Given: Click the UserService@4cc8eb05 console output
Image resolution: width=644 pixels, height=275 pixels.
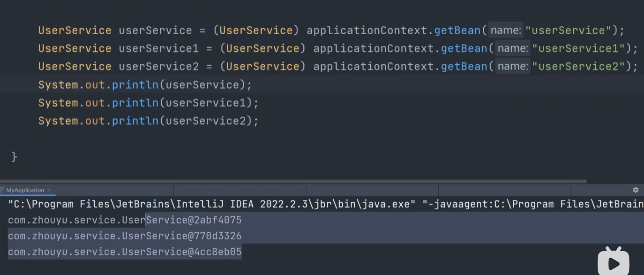Looking at the screenshot, I should click(x=125, y=252).
